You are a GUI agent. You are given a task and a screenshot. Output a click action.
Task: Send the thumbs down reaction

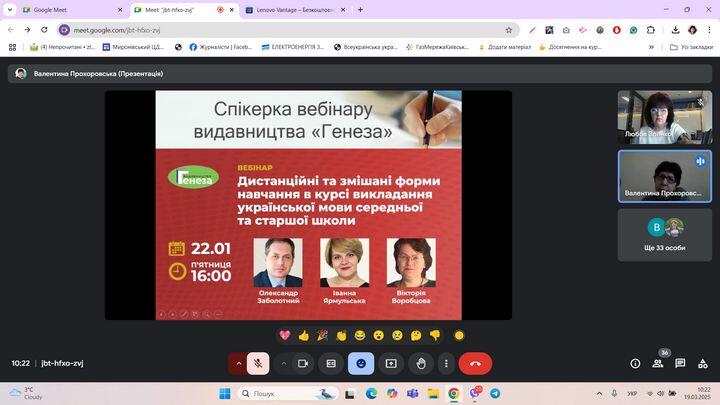(x=435, y=336)
